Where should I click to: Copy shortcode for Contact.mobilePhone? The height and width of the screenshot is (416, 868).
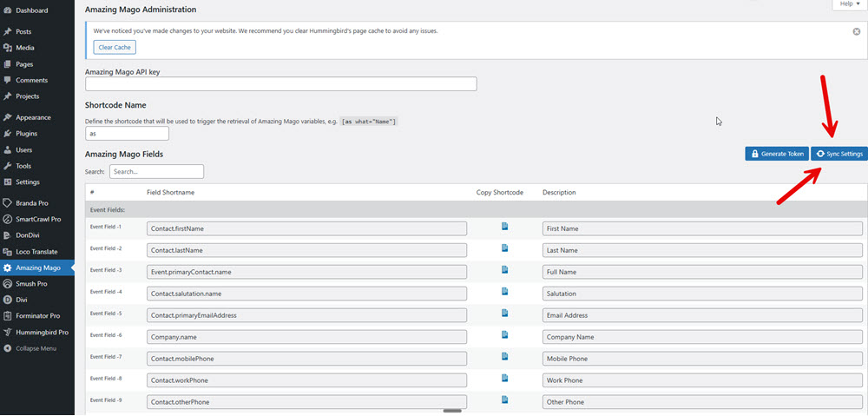coord(505,356)
